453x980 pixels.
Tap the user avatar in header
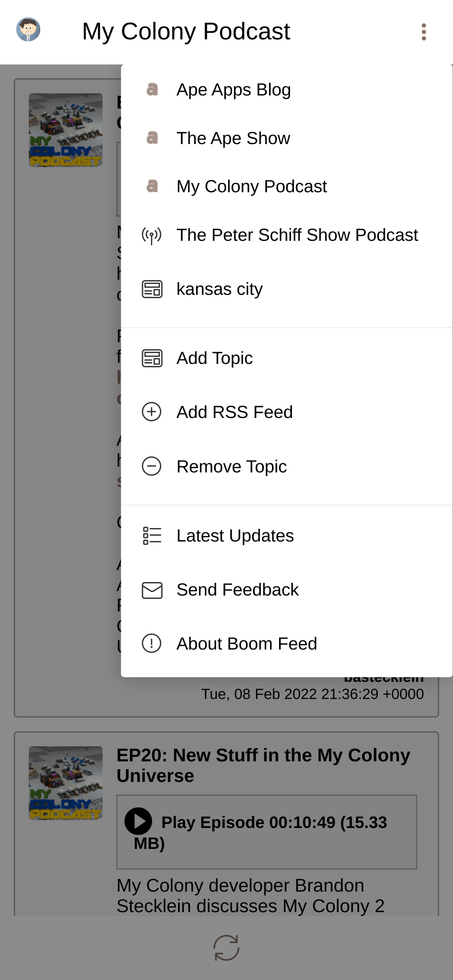(x=28, y=30)
